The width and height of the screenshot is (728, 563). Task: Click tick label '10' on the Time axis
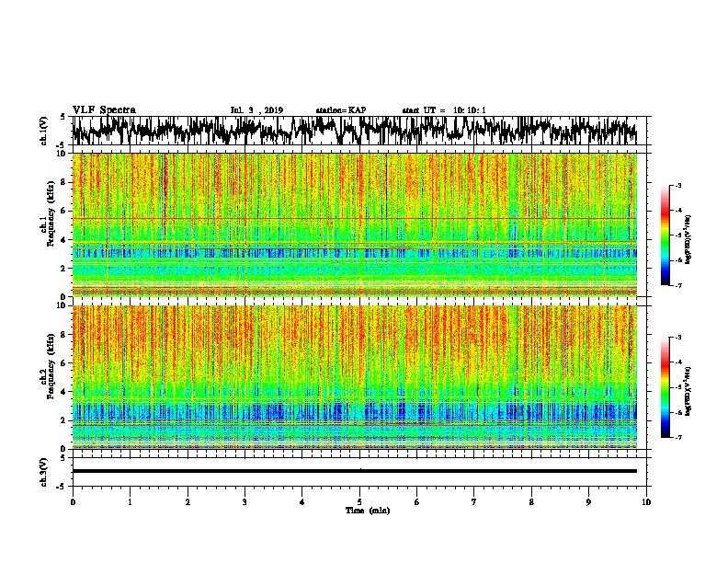point(646,501)
